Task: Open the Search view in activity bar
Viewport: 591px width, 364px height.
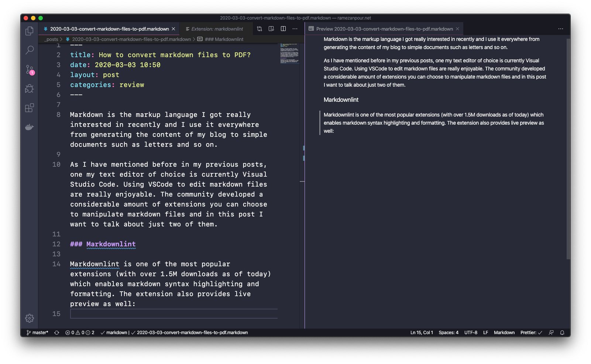Action: [x=30, y=50]
